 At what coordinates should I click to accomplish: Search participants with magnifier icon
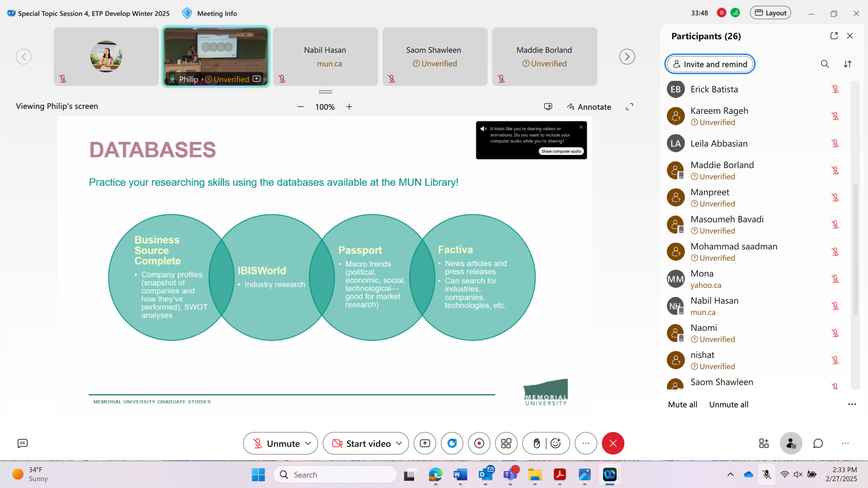click(825, 64)
